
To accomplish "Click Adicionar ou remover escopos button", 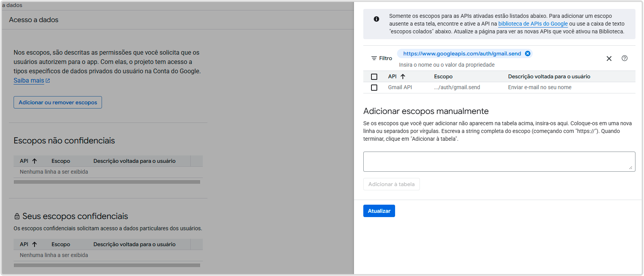I will [x=58, y=102].
